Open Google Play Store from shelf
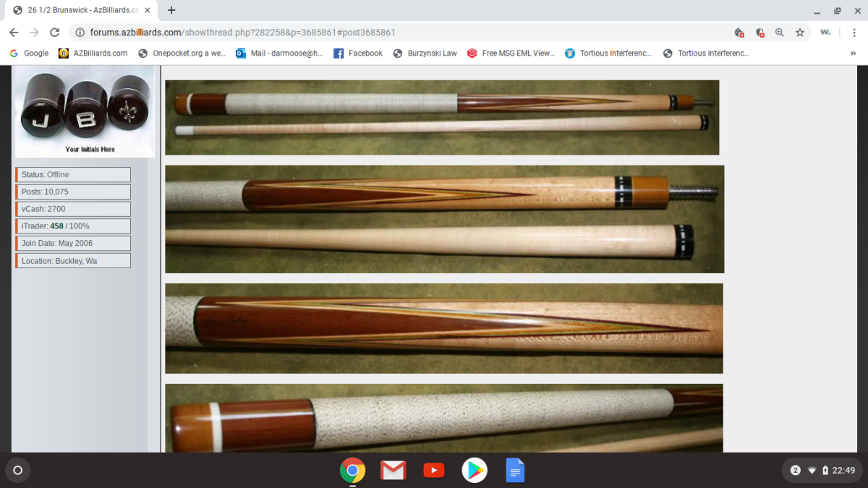868x488 pixels. (475, 471)
